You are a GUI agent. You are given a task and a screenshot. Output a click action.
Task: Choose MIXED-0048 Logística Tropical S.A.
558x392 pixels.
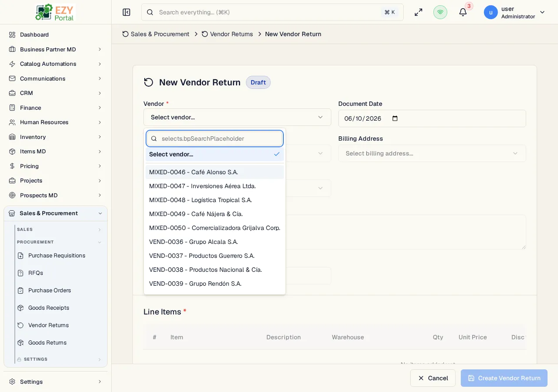pos(214,200)
